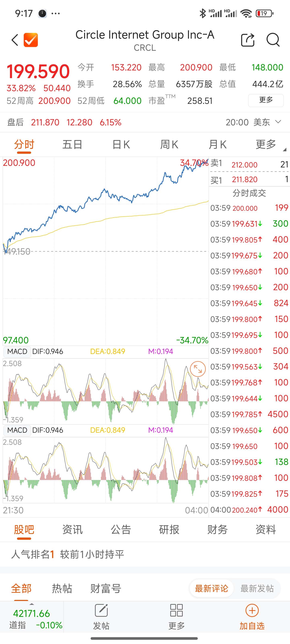Switch to the 财富号 filter tab
The height and width of the screenshot is (644, 290).
[106, 588]
